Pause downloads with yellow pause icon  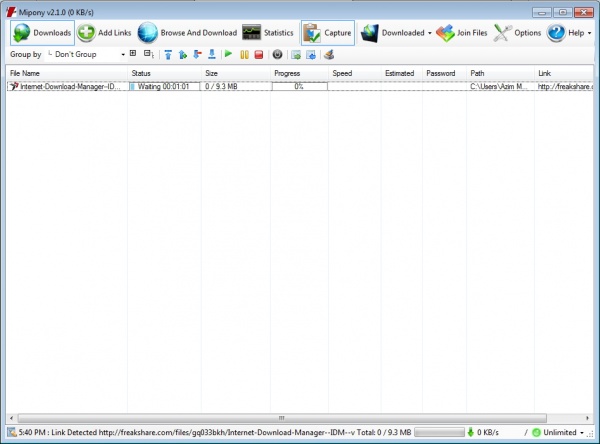pos(244,55)
